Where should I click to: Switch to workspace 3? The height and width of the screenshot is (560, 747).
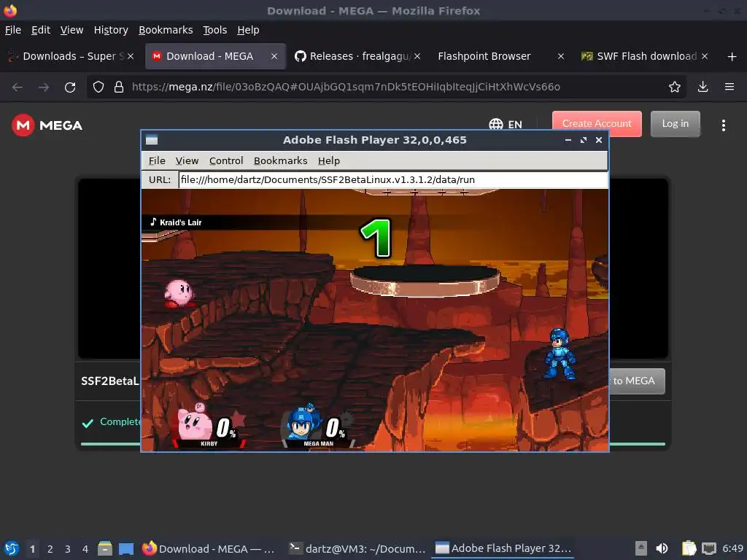(68, 548)
